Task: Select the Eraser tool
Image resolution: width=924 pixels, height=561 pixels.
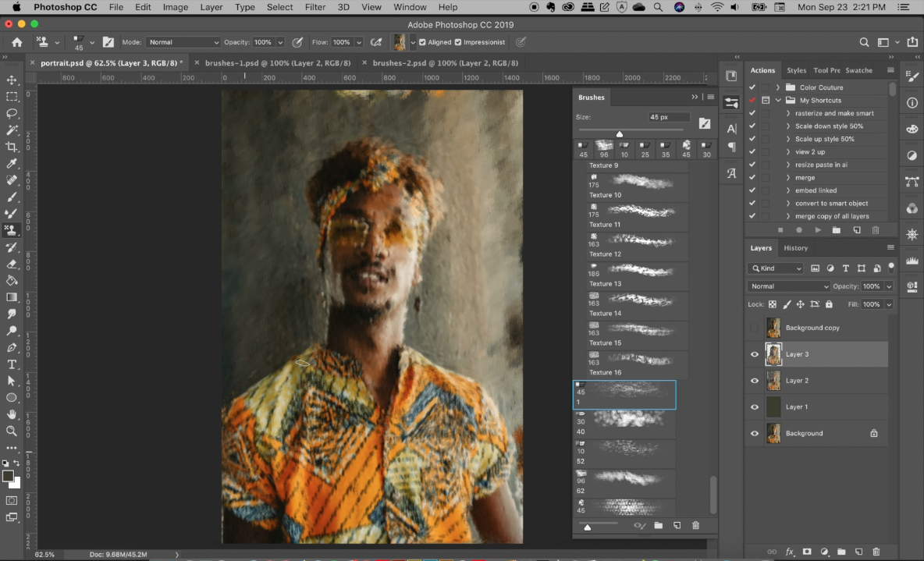Action: (11, 264)
